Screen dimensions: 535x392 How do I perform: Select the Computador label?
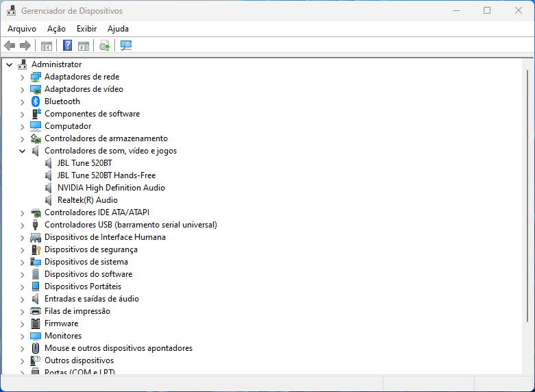click(x=68, y=126)
